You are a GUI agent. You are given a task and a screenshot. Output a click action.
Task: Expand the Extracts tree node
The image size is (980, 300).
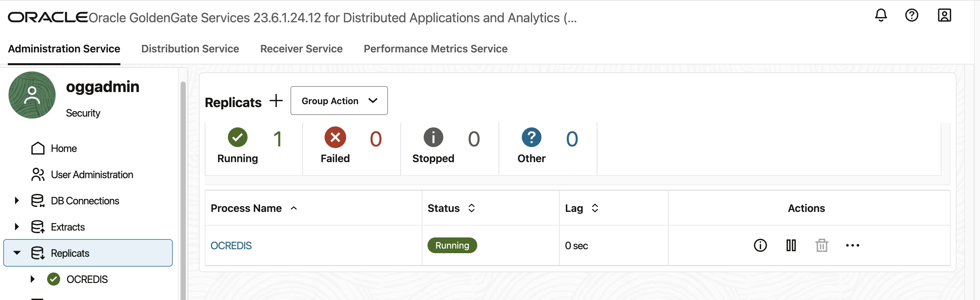(x=17, y=227)
